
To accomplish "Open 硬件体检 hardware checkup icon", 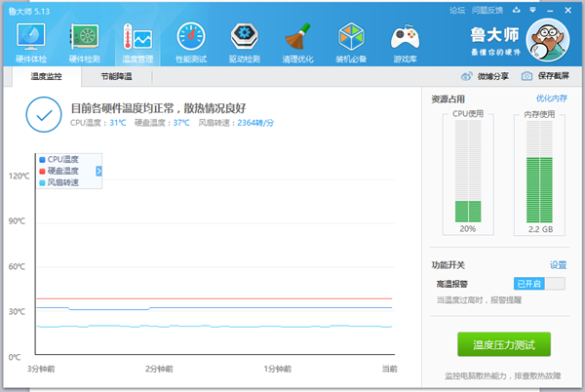I will click(x=31, y=36).
